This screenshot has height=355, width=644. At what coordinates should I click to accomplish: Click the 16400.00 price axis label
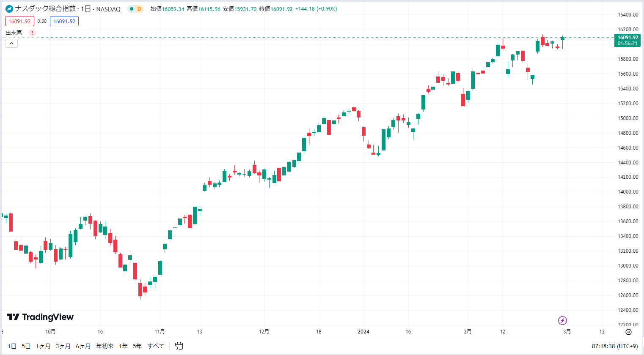pos(628,15)
